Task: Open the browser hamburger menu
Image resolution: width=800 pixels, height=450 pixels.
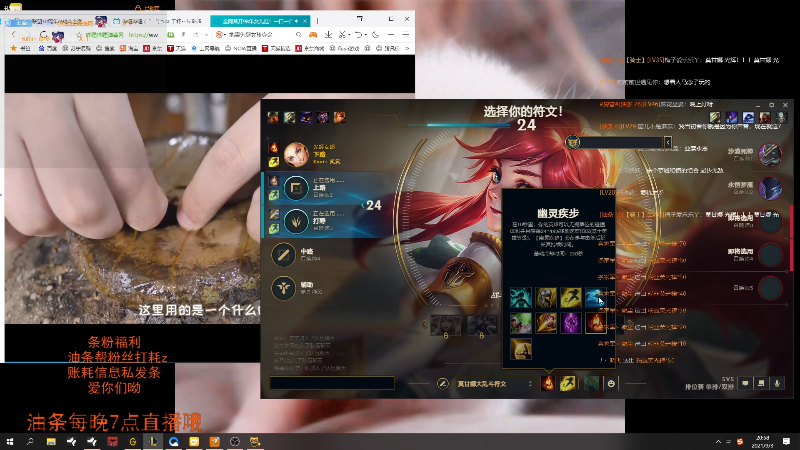Action: [406, 35]
